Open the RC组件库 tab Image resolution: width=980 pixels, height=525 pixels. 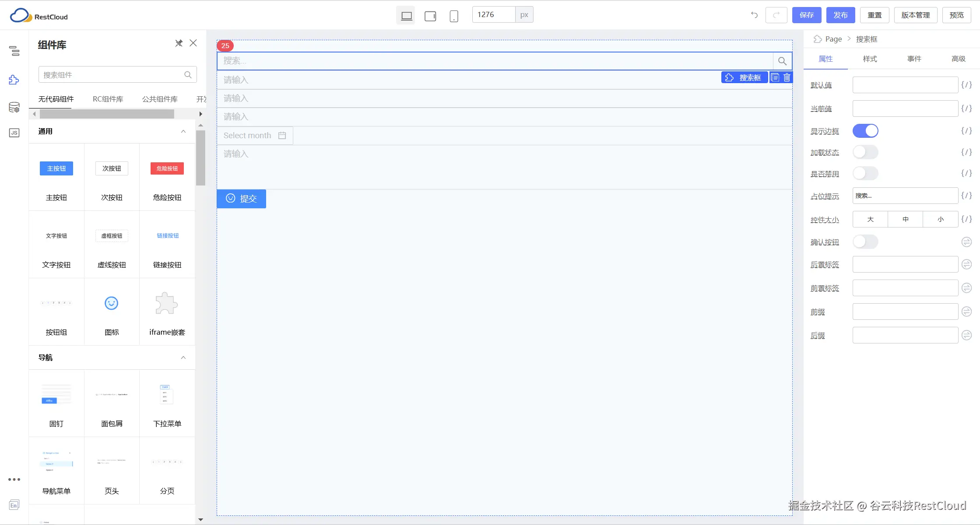pos(108,99)
